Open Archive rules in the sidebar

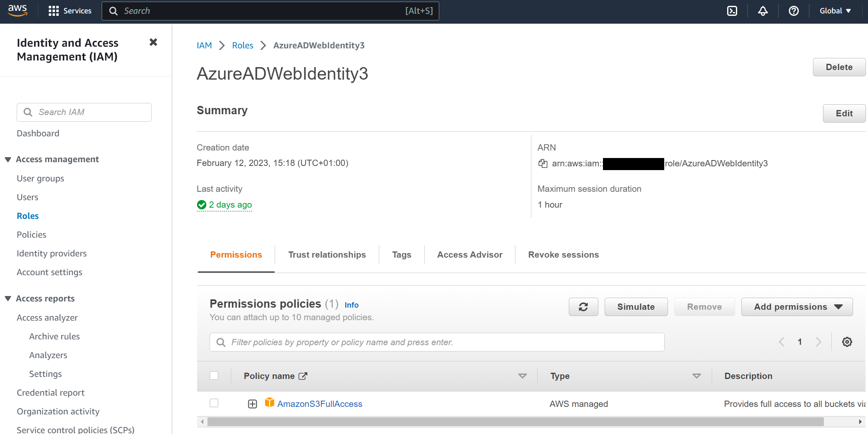click(x=55, y=336)
